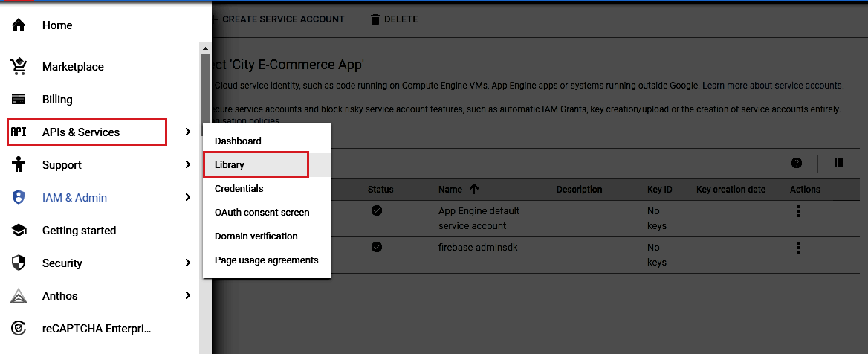
Task: Click No keys cell for App Engine row
Action: pyautogui.click(x=656, y=218)
